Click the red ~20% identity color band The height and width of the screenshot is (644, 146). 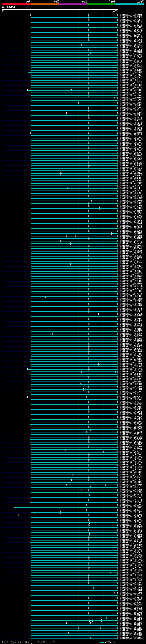16,4
